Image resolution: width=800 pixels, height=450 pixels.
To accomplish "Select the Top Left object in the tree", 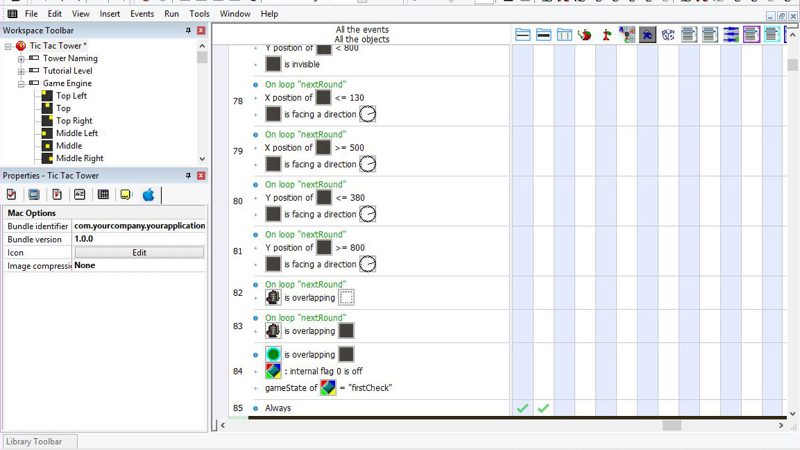I will coord(71,95).
